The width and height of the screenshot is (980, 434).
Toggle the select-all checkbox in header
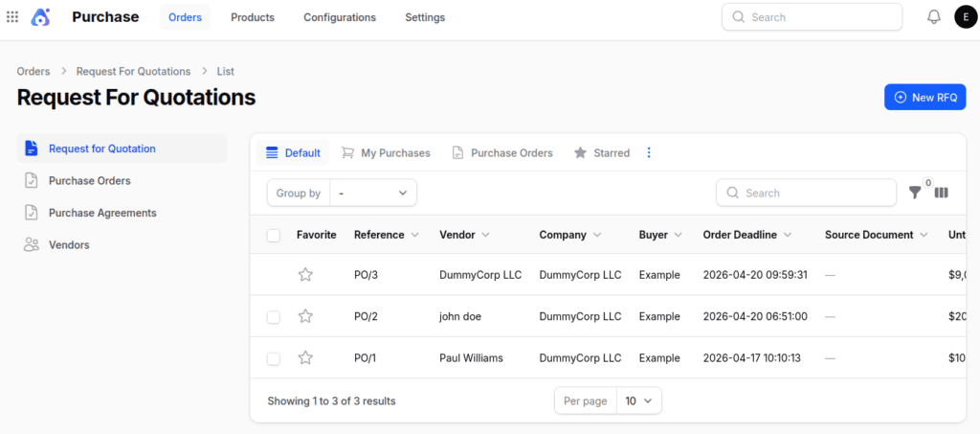(273, 235)
